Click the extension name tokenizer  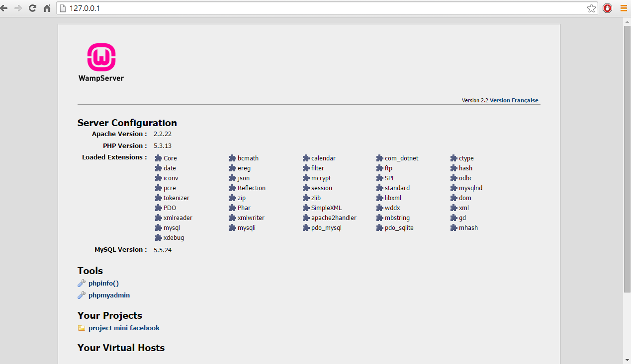point(177,198)
